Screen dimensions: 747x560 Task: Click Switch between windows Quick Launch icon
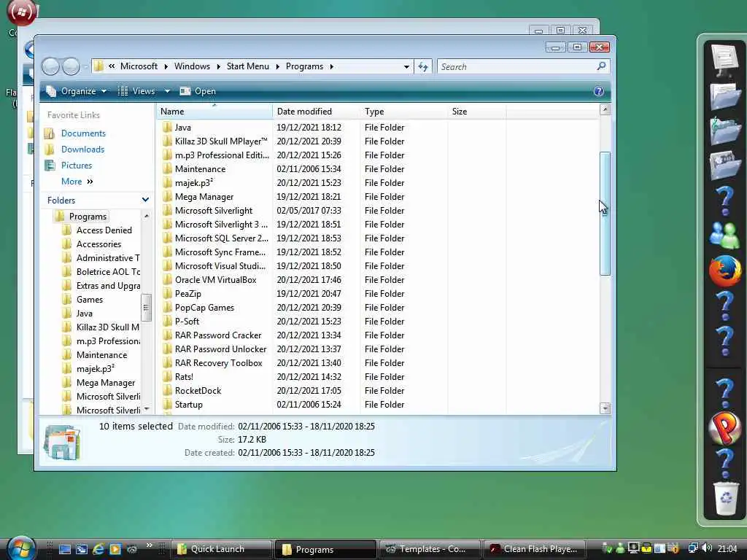point(82,549)
